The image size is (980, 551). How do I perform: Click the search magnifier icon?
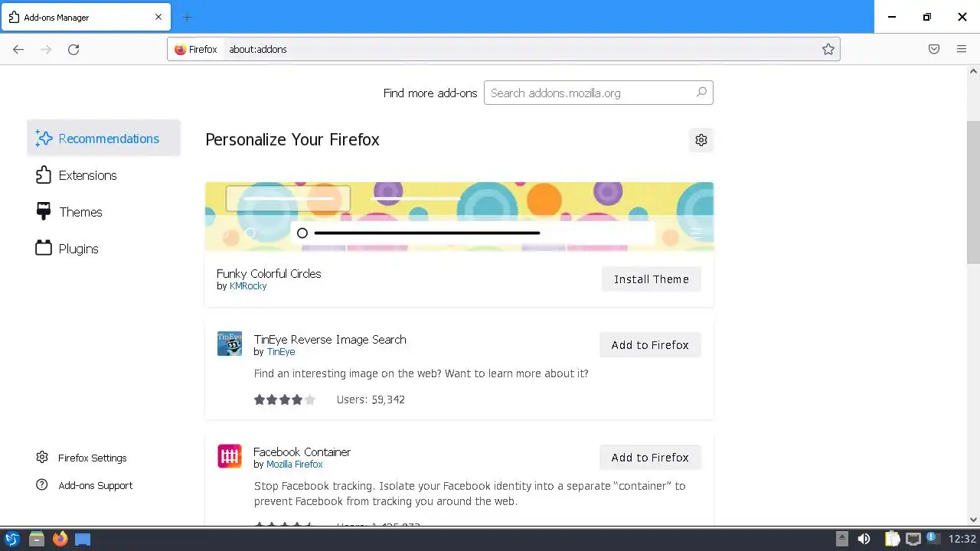pos(701,93)
